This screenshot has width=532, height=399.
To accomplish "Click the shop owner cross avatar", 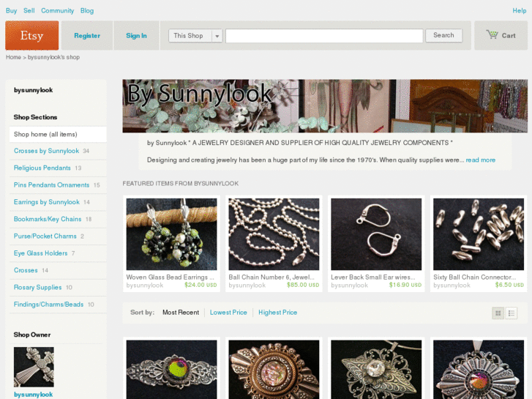I will coord(34,367).
